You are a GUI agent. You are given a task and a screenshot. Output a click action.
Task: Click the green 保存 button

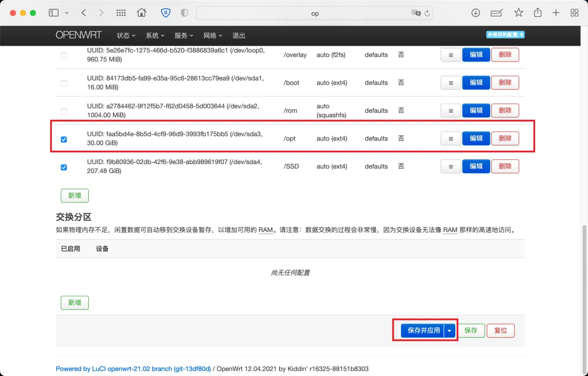click(471, 331)
